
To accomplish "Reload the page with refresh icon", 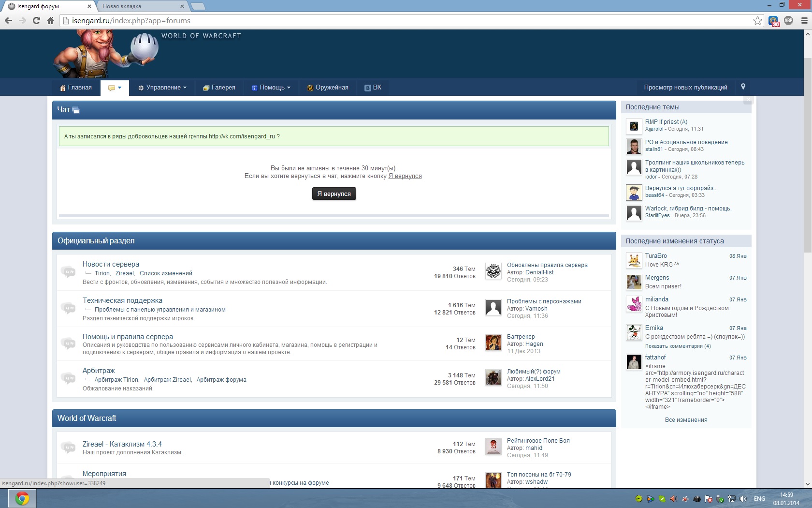I will coord(36,20).
